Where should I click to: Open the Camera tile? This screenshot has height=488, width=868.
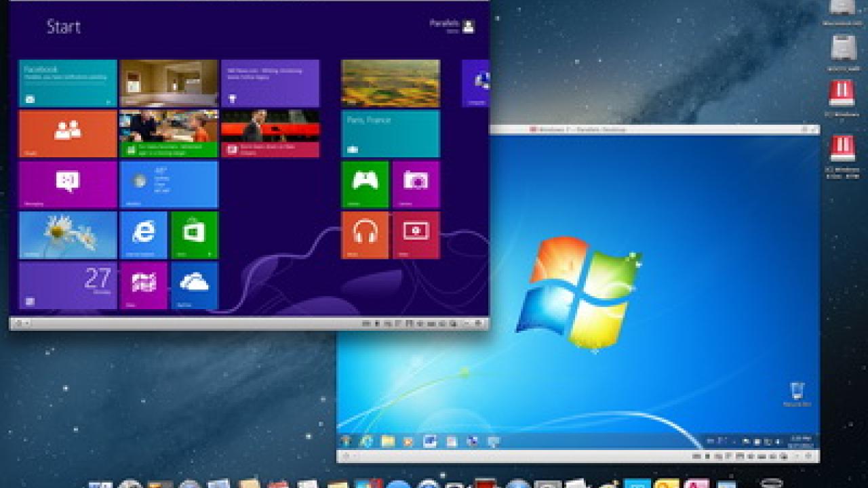click(416, 184)
